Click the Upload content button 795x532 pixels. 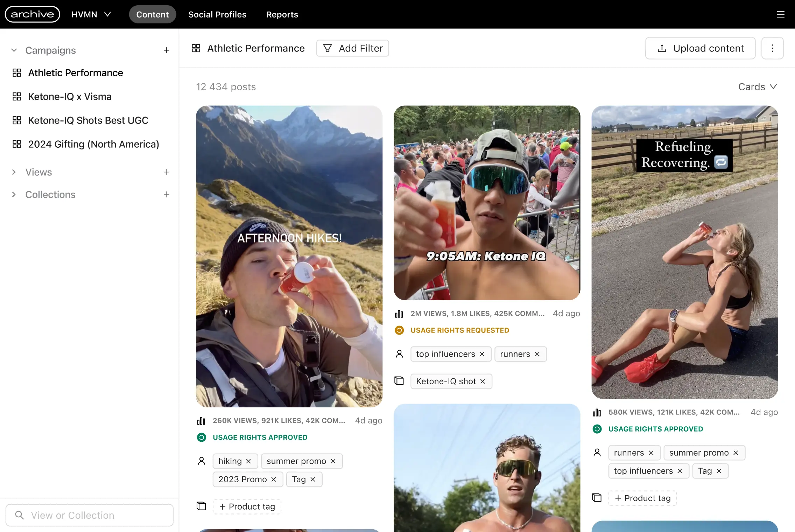[x=700, y=48]
